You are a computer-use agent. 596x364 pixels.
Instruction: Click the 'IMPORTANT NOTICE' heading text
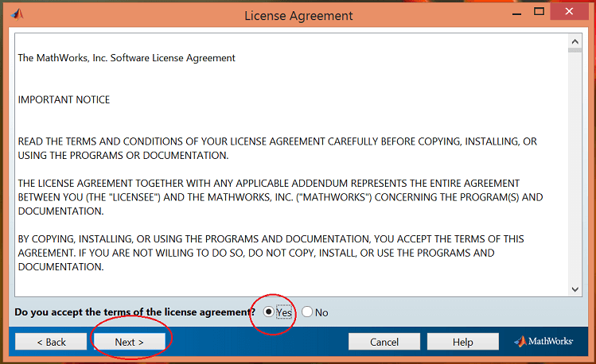tap(64, 100)
